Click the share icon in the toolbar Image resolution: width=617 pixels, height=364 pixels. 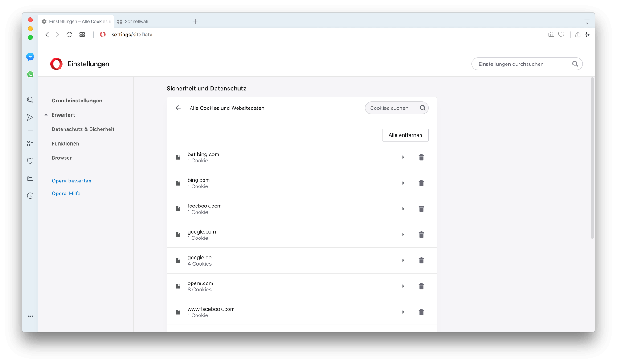[578, 35]
